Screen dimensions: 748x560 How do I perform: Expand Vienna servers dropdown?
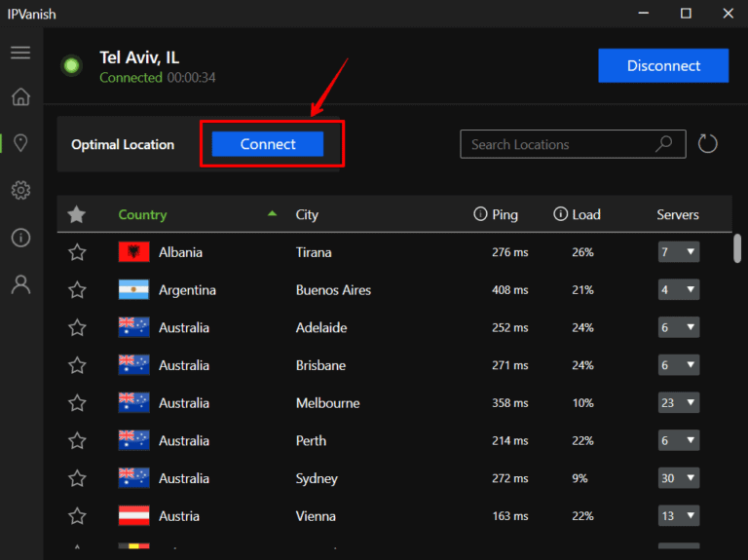pos(679,516)
